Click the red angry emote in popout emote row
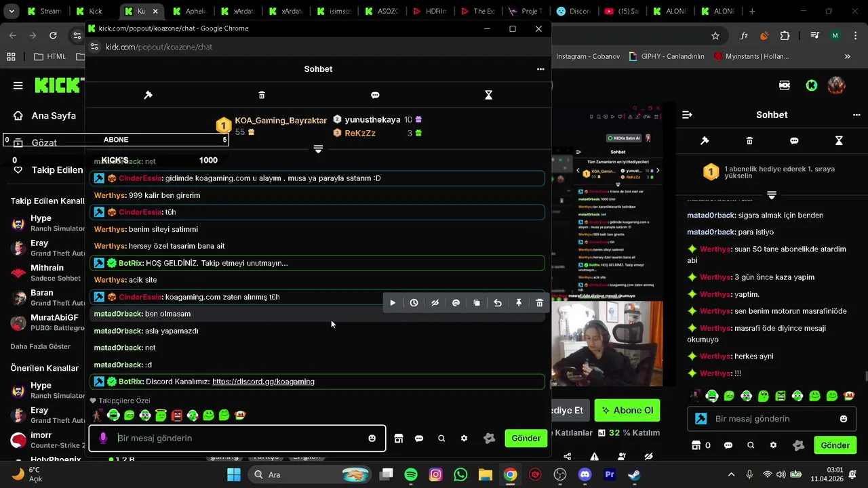 (x=177, y=415)
